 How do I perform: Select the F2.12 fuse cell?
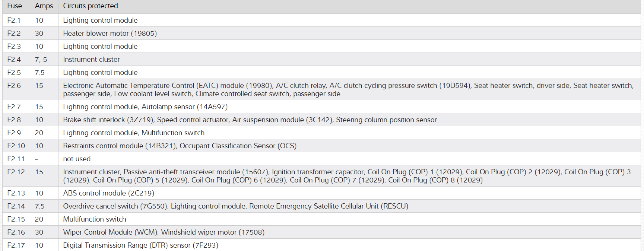coord(16,172)
